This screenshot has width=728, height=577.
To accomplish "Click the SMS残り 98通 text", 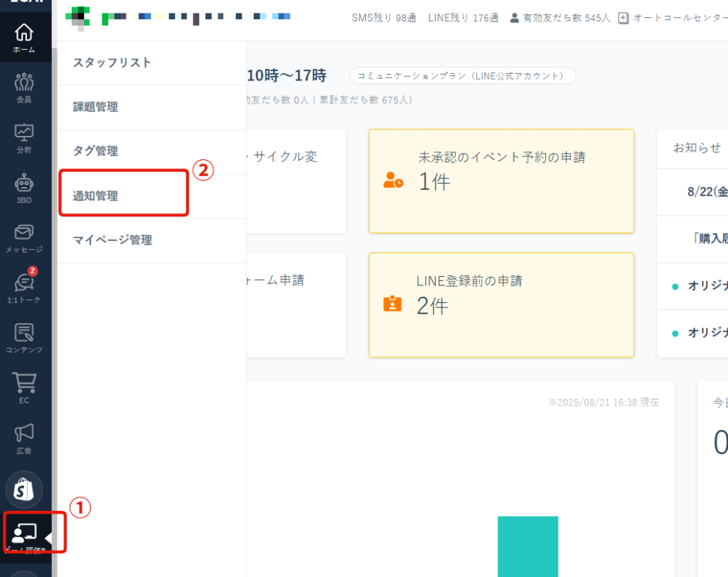I will click(384, 18).
